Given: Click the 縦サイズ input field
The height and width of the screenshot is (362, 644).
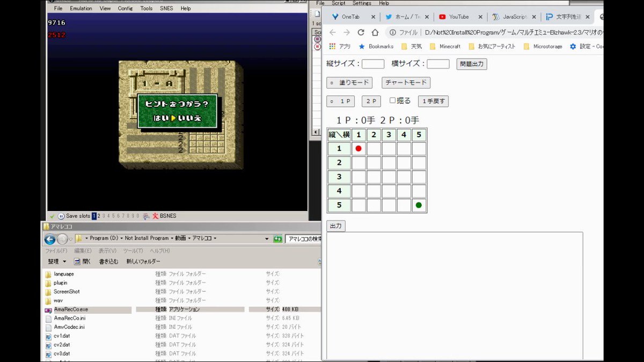Looking at the screenshot, I should (373, 64).
